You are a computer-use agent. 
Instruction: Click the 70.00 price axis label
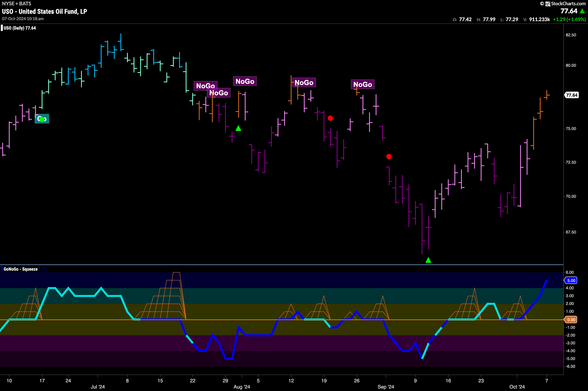click(x=571, y=197)
